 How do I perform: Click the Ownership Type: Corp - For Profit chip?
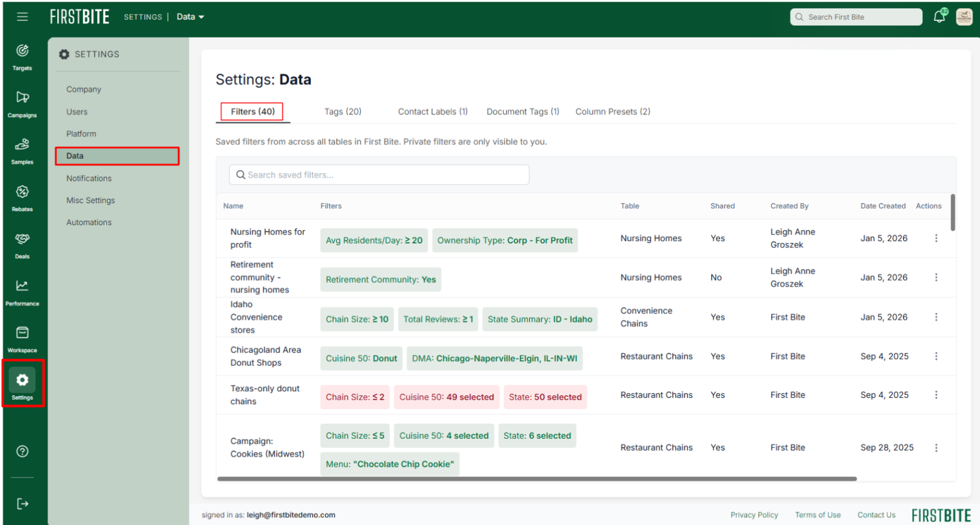click(x=505, y=241)
